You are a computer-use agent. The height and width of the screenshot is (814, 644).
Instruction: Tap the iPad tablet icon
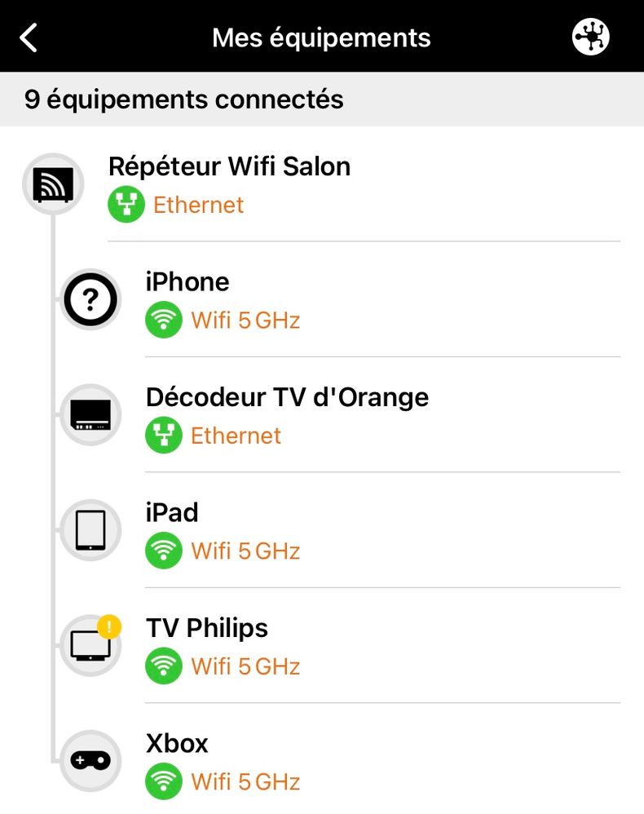(90, 531)
